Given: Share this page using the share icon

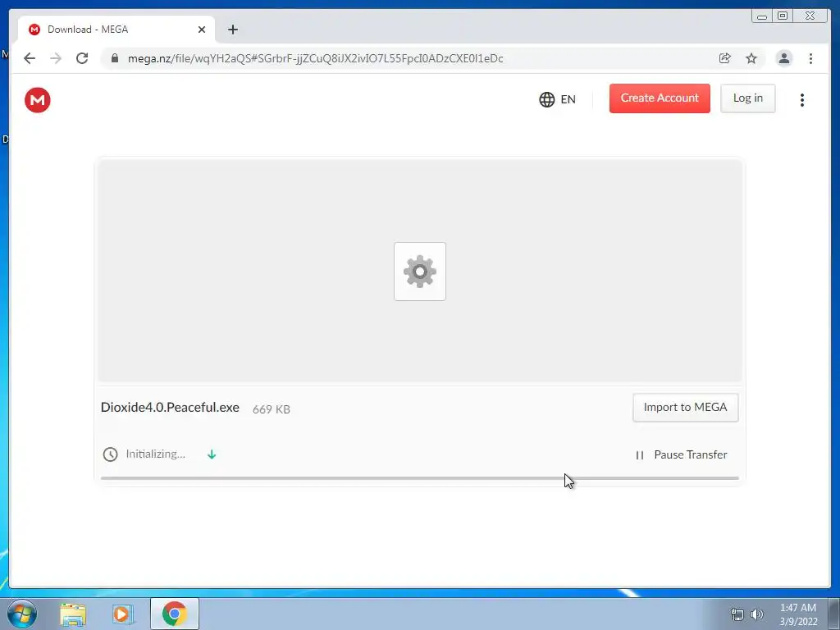Looking at the screenshot, I should tap(725, 58).
